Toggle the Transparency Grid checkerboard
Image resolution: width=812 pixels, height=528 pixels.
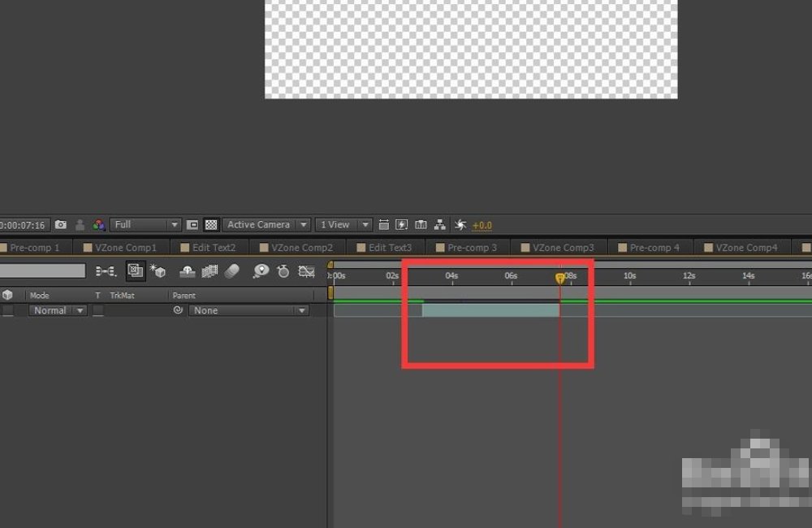(x=211, y=225)
